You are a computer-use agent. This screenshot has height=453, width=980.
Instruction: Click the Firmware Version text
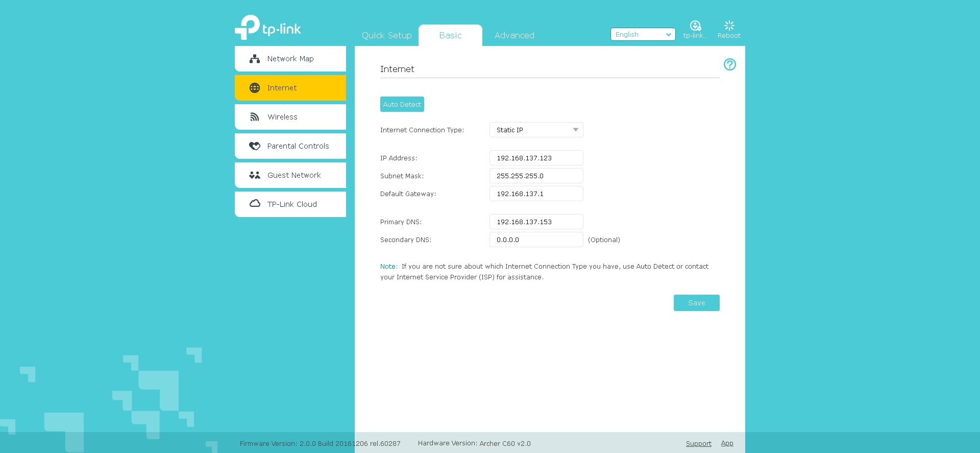click(x=320, y=443)
